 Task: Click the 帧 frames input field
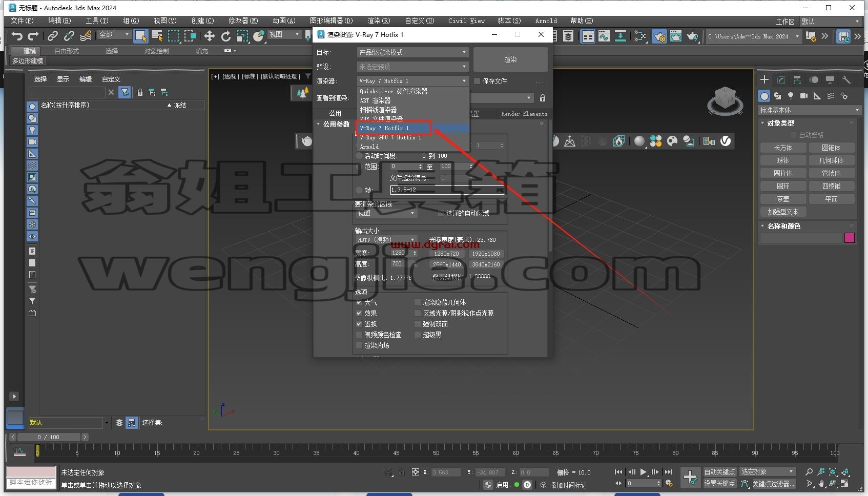[447, 190]
